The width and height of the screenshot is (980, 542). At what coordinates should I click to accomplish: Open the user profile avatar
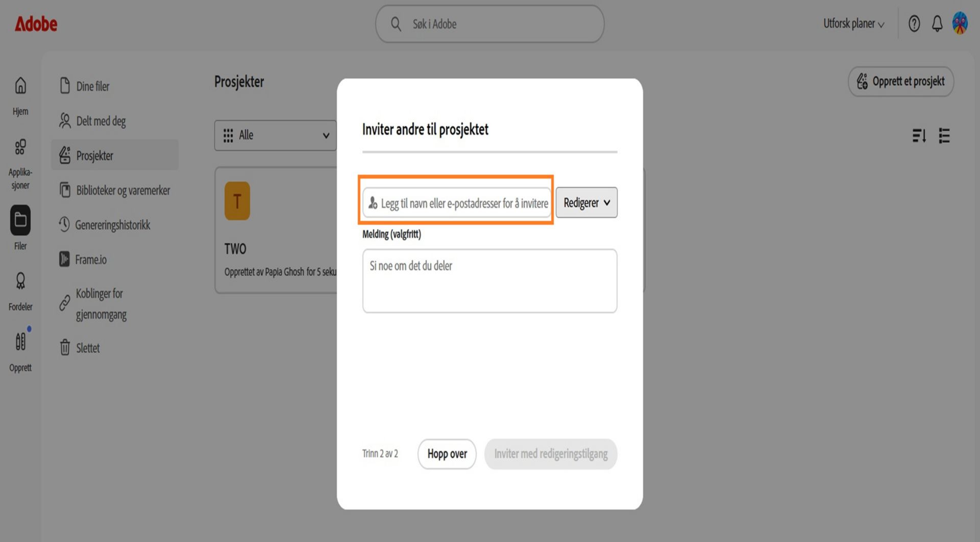pyautogui.click(x=960, y=23)
